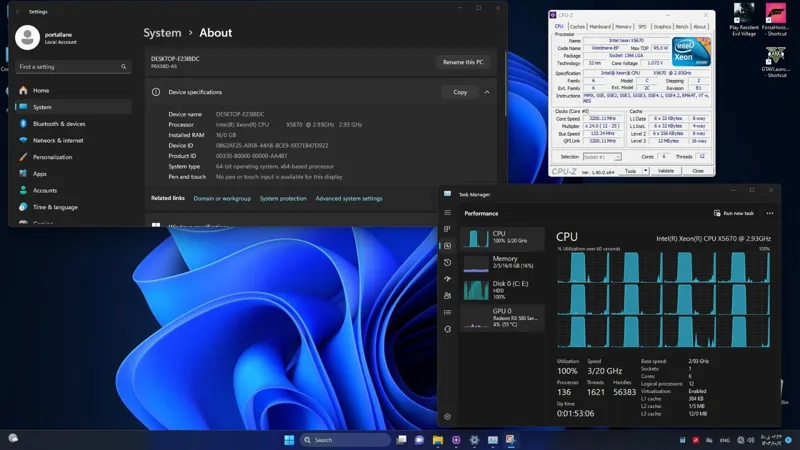Screen dimensions: 800x450
Task: Open Personalization settings
Action: [72, 157]
